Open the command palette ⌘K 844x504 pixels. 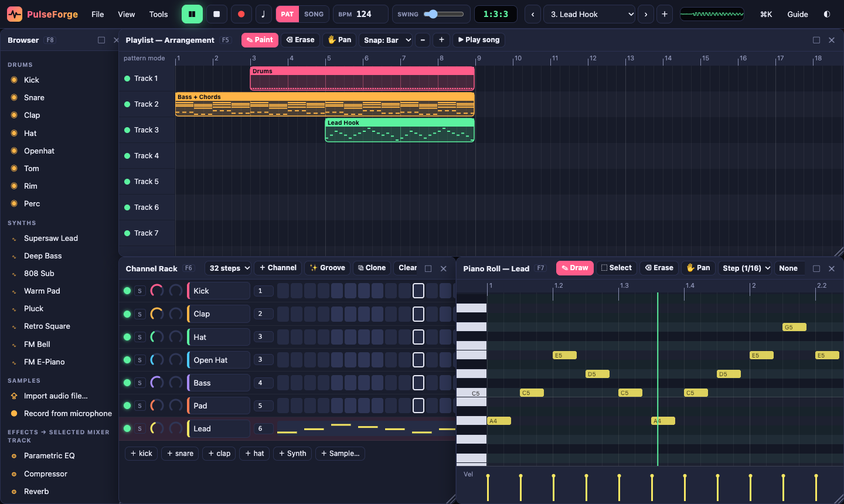pos(766,14)
